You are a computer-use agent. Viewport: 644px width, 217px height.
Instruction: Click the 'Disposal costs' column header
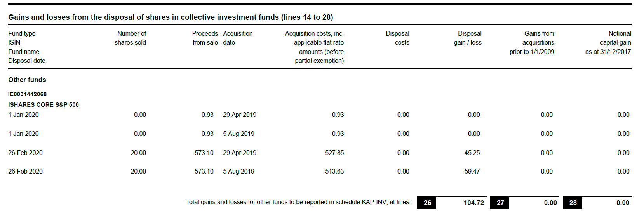click(x=398, y=38)
